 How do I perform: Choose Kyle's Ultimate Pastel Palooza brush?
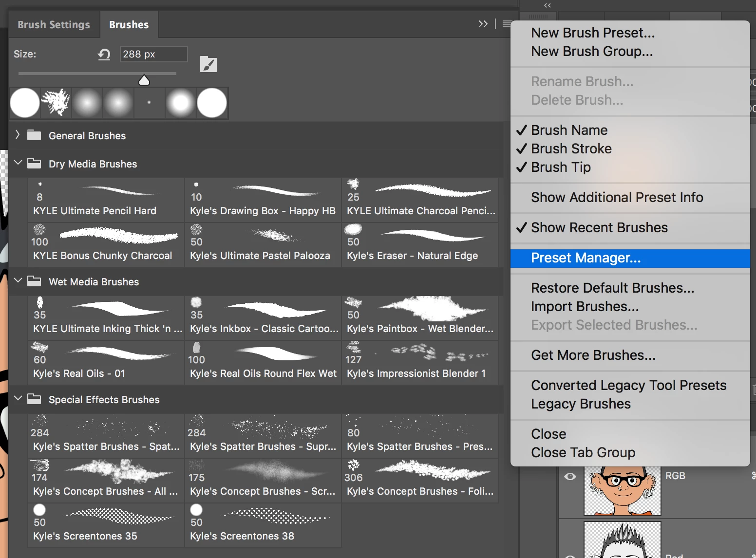pyautogui.click(x=263, y=244)
